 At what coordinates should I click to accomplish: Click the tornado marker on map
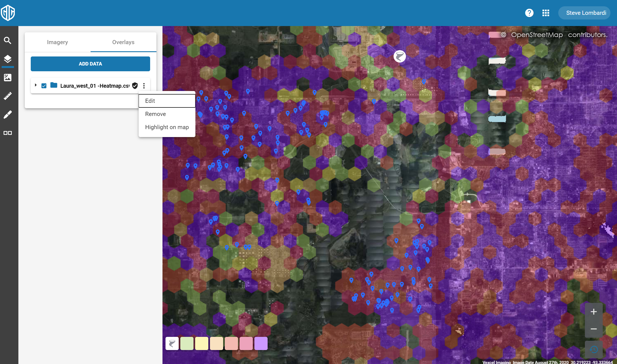point(400,56)
